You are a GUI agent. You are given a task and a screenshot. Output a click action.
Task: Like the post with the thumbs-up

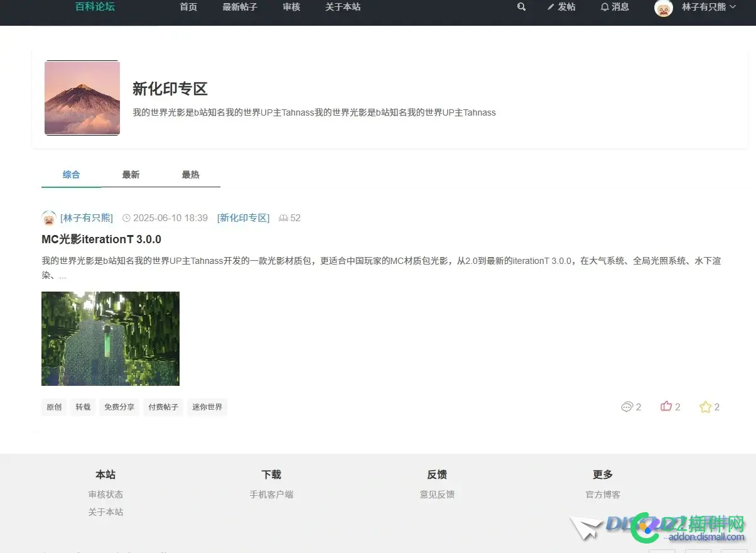point(666,406)
